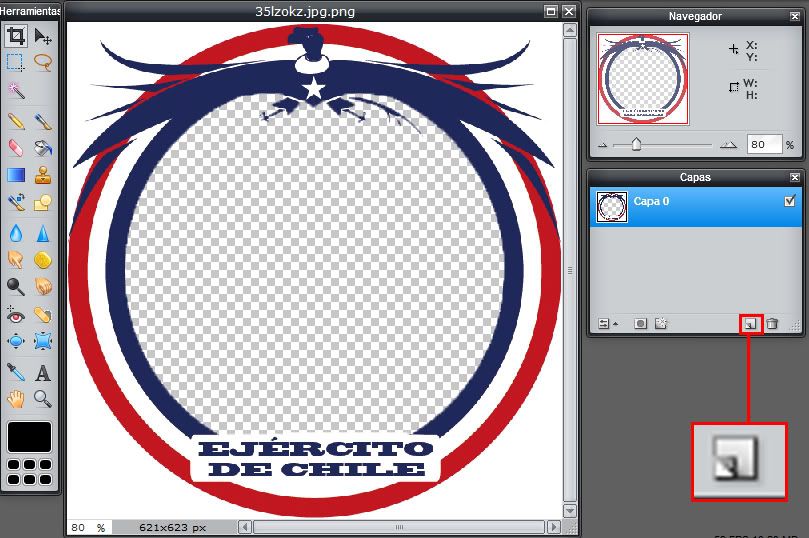Select the Capa 0 layer thumbnail
809x538 pixels.
coord(612,207)
